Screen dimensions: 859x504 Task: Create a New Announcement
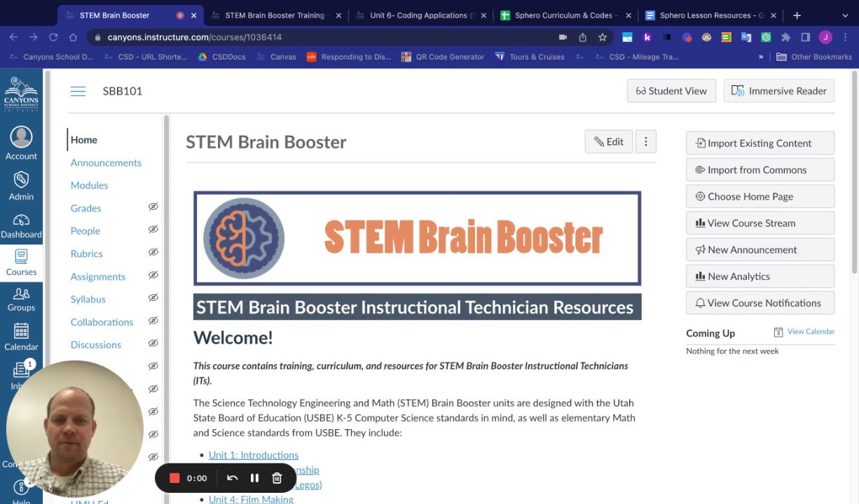click(x=760, y=249)
